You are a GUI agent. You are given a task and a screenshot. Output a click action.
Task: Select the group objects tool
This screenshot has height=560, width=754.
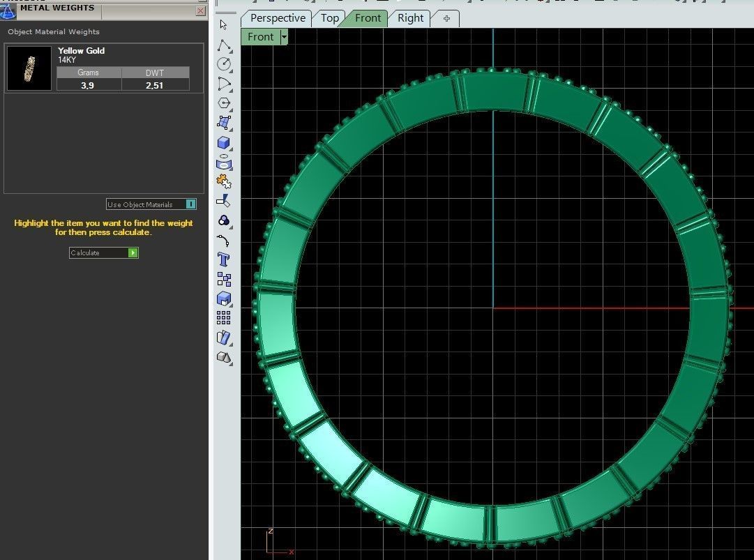[x=224, y=279]
